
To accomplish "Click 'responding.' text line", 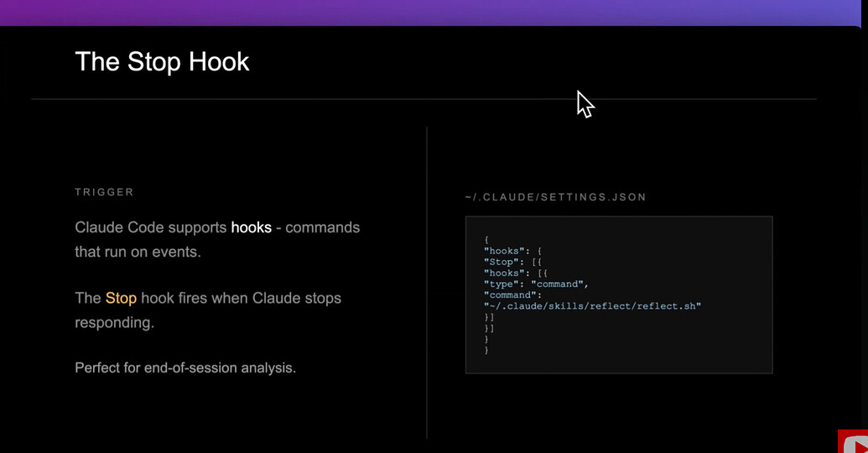I will pos(115,323).
